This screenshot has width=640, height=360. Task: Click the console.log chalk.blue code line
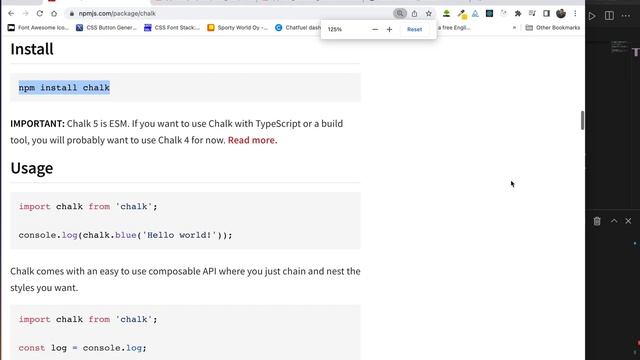click(125, 235)
